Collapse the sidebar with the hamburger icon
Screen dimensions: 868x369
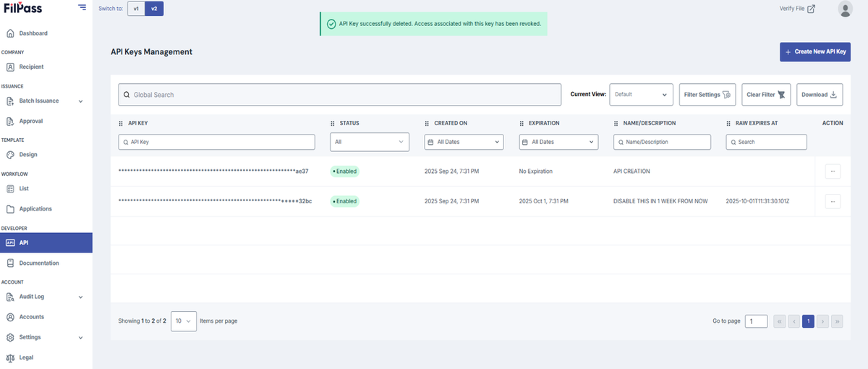tap(82, 7)
